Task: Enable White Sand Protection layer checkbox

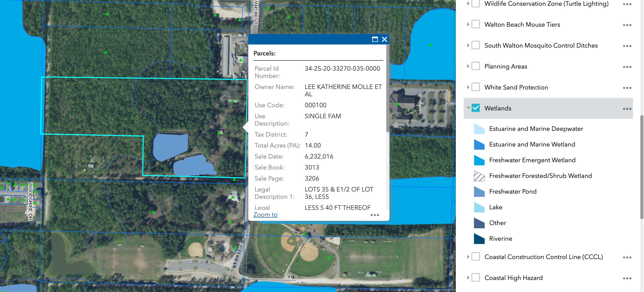Action: (476, 87)
